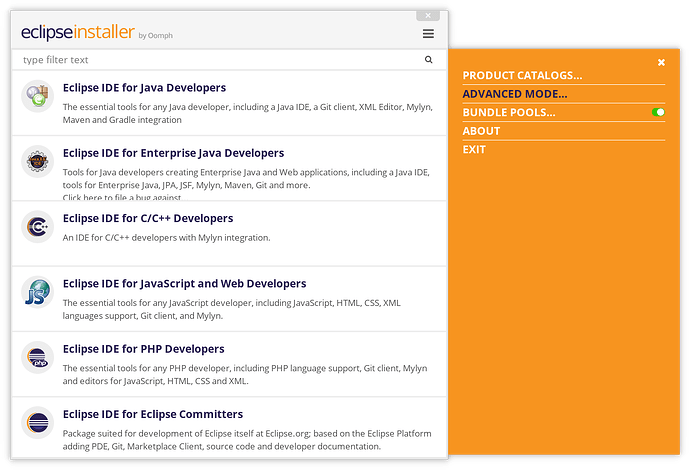690x470 pixels.
Task: Select Exit from the side menu
Action: coord(474,150)
